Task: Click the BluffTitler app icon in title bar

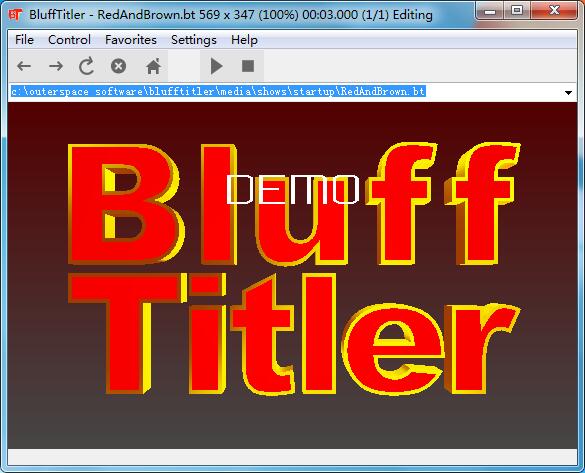Action: pyautogui.click(x=15, y=15)
